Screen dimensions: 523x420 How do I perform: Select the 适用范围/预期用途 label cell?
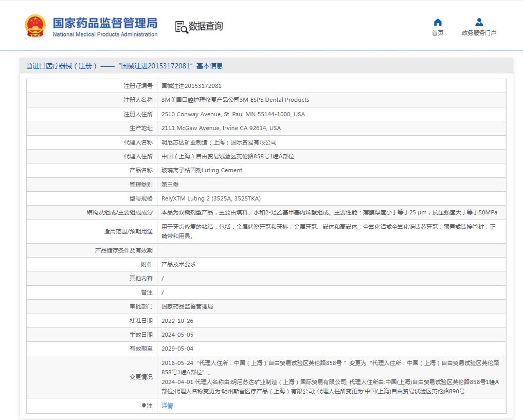coord(92,231)
